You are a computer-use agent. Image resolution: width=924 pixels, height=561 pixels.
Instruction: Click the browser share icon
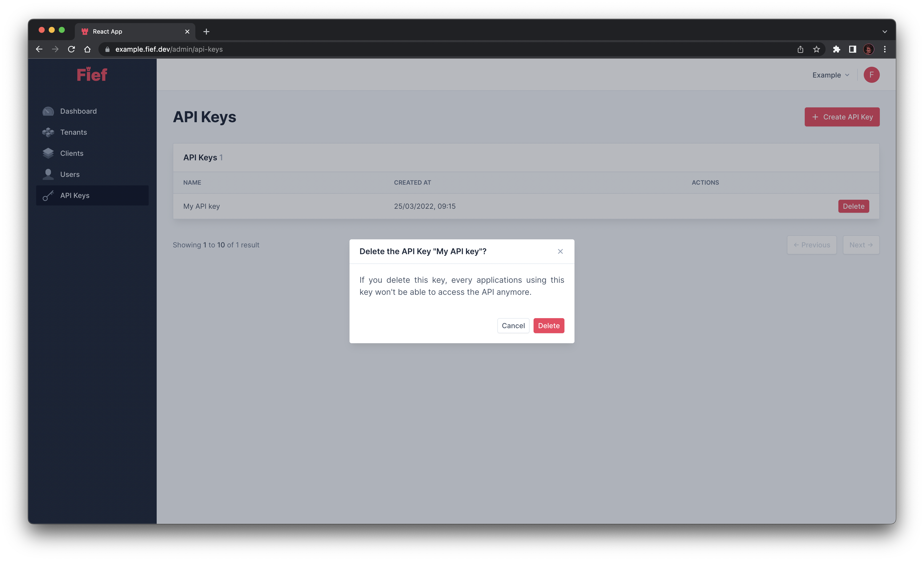(800, 49)
